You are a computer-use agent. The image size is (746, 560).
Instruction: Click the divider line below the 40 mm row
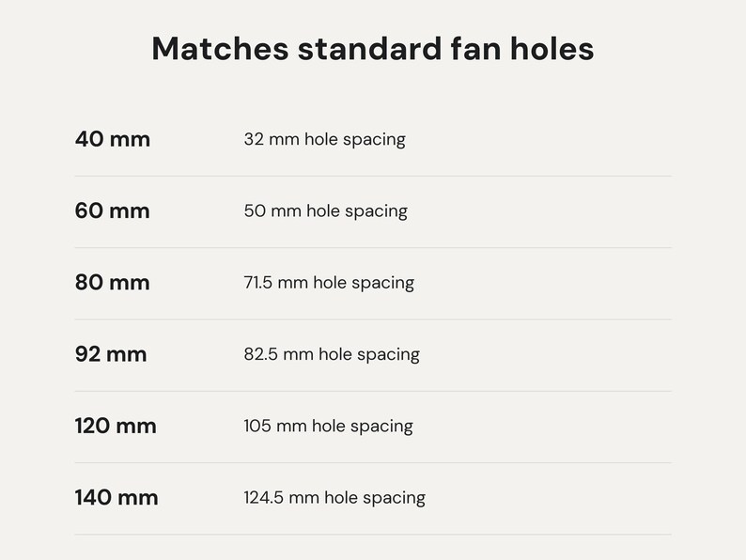pos(373,176)
